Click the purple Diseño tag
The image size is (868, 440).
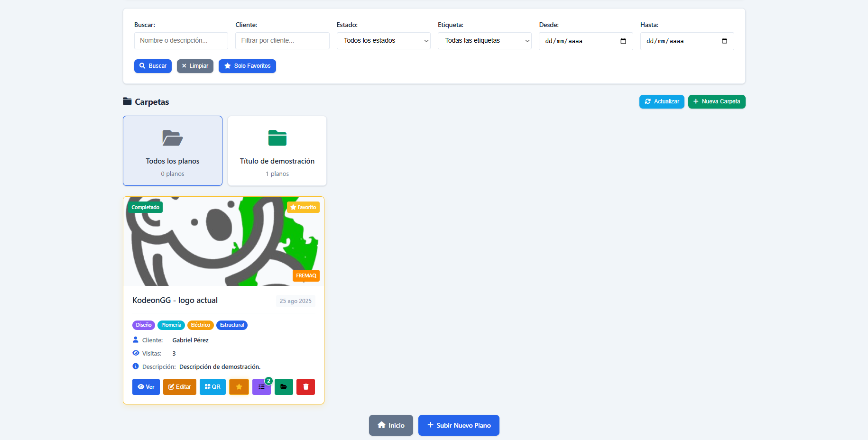[x=143, y=325]
